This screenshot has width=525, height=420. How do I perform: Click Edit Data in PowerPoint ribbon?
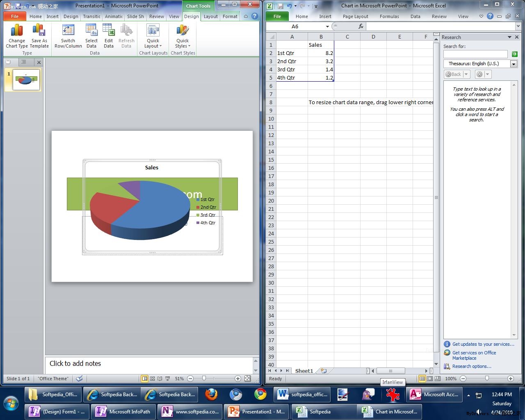pos(109,36)
